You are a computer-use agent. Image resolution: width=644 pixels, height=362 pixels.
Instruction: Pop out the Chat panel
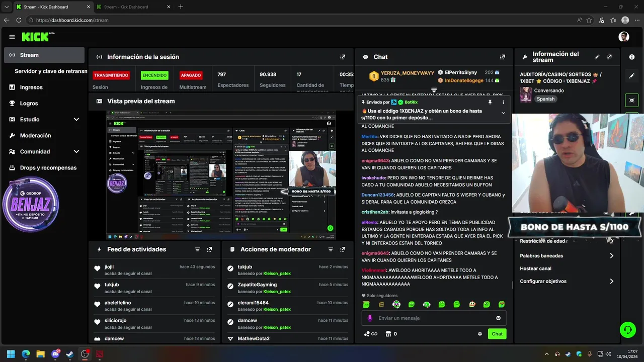(502, 57)
